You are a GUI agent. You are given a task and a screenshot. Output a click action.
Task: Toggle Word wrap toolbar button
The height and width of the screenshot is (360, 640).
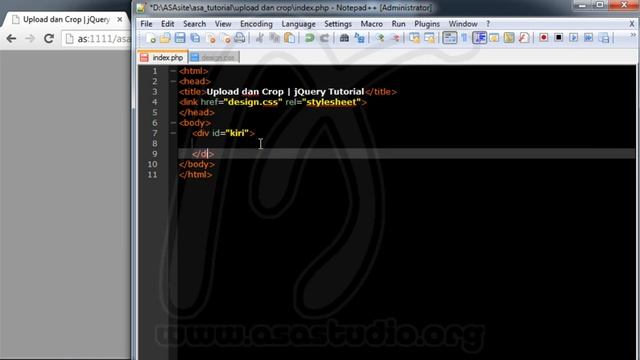[x=449, y=38]
